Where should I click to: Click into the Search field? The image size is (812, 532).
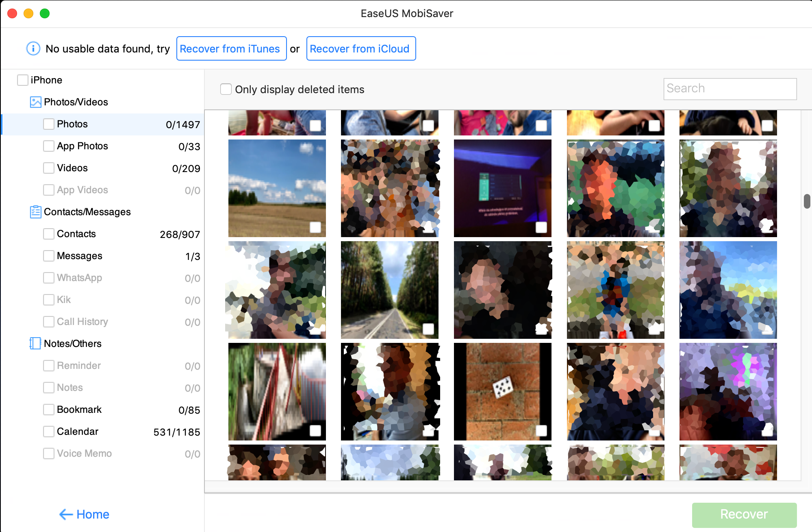pyautogui.click(x=729, y=89)
